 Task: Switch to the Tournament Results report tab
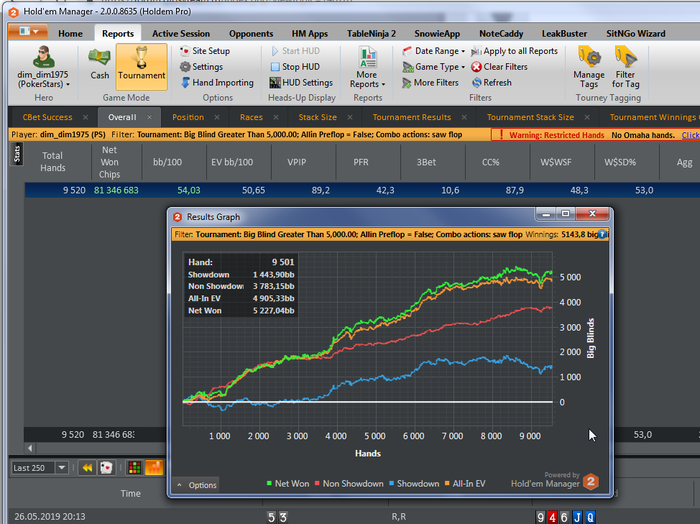click(x=412, y=117)
